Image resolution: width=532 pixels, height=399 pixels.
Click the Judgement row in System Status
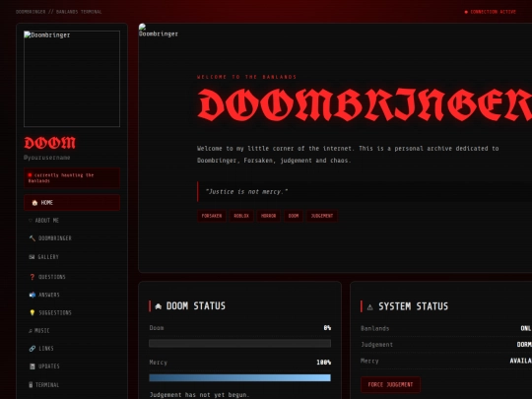pyautogui.click(x=446, y=345)
